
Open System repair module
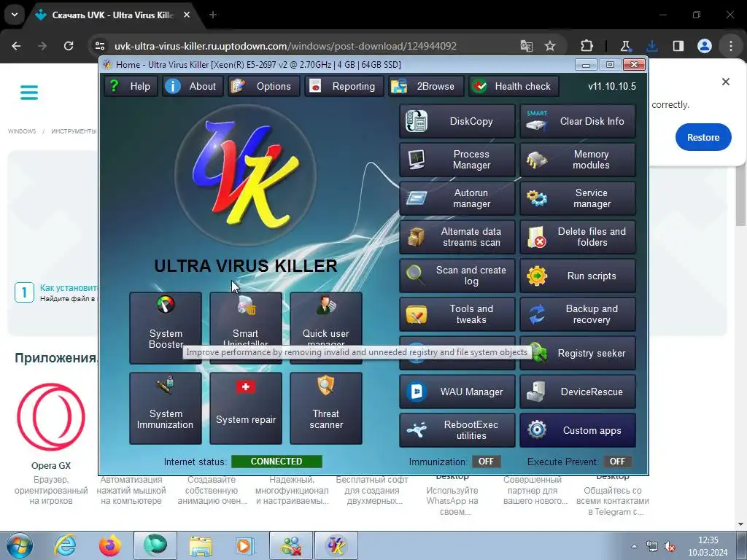coord(246,408)
